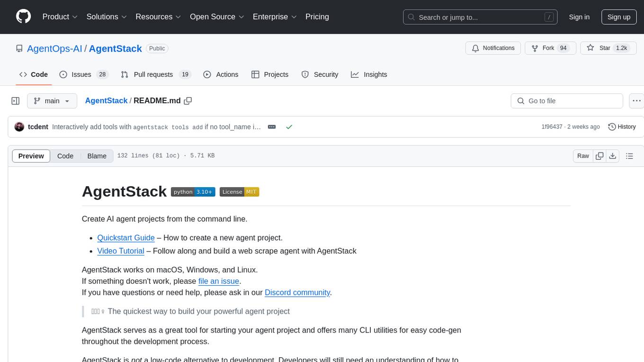The width and height of the screenshot is (644, 362).
Task: Open the GitHub home logo
Action: (23, 17)
